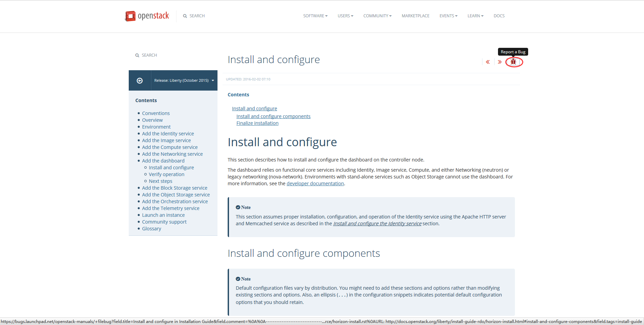Click the UPDATED: 2016-02-02 07:10 text
The width and height of the screenshot is (644, 325).
point(248,79)
